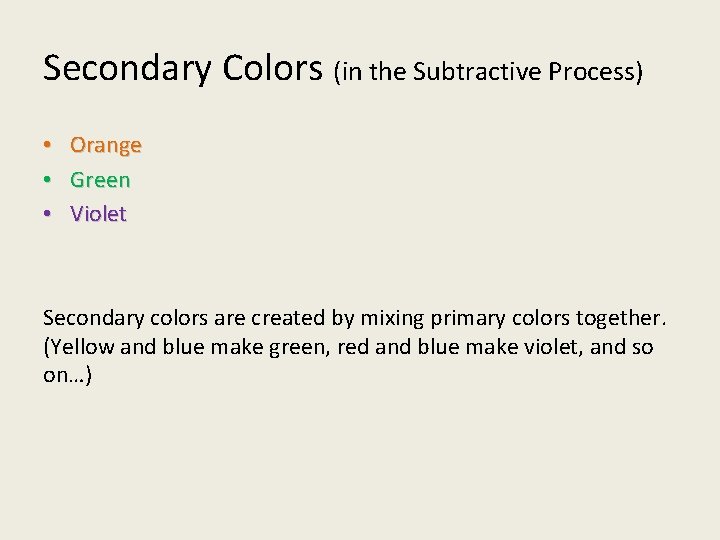Select the Violet list item text

coord(98,214)
